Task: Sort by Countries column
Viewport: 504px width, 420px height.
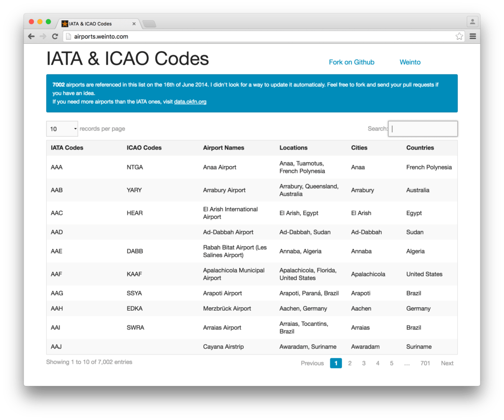Action: pyautogui.click(x=420, y=148)
